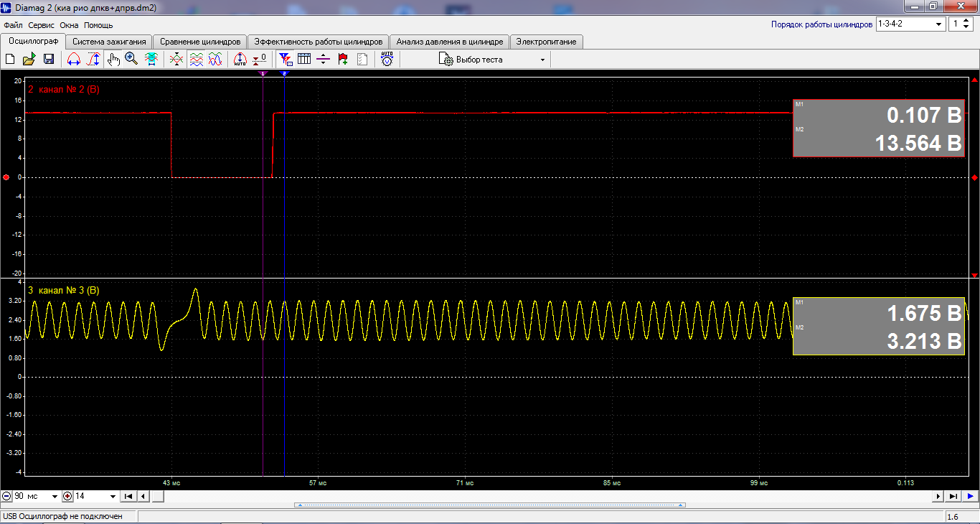Add a flag marker with red flag icon

(x=343, y=60)
